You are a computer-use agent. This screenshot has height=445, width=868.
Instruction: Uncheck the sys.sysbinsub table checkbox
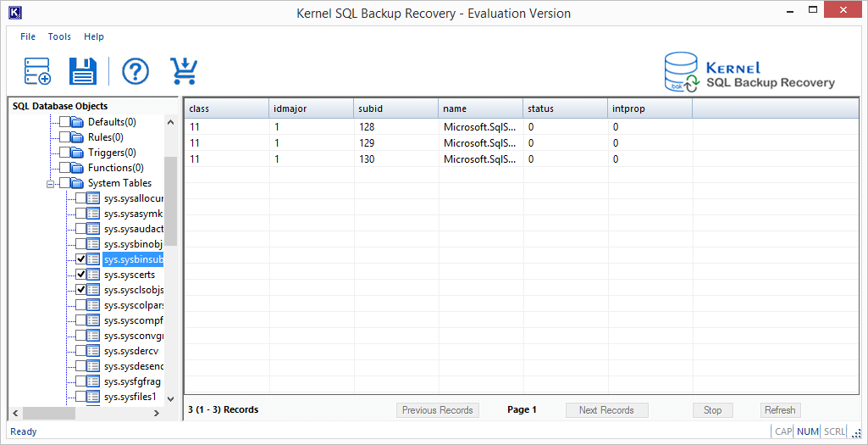[x=80, y=259]
